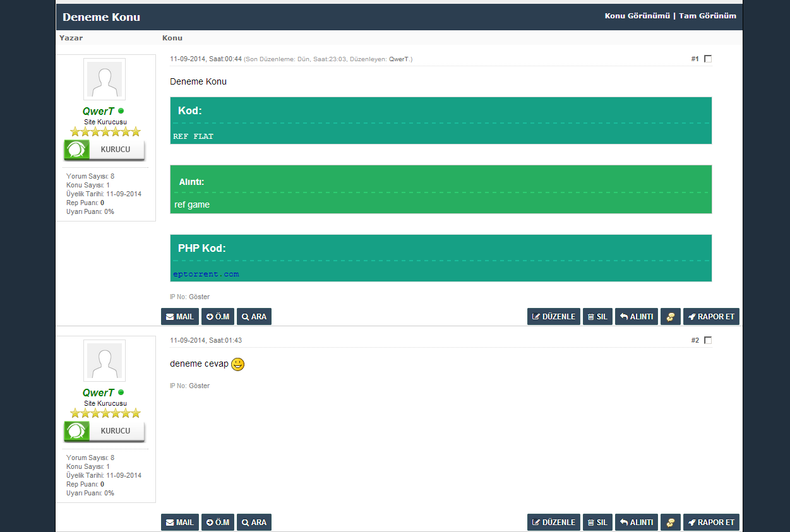Report first post with RAPOR ET

(711, 317)
